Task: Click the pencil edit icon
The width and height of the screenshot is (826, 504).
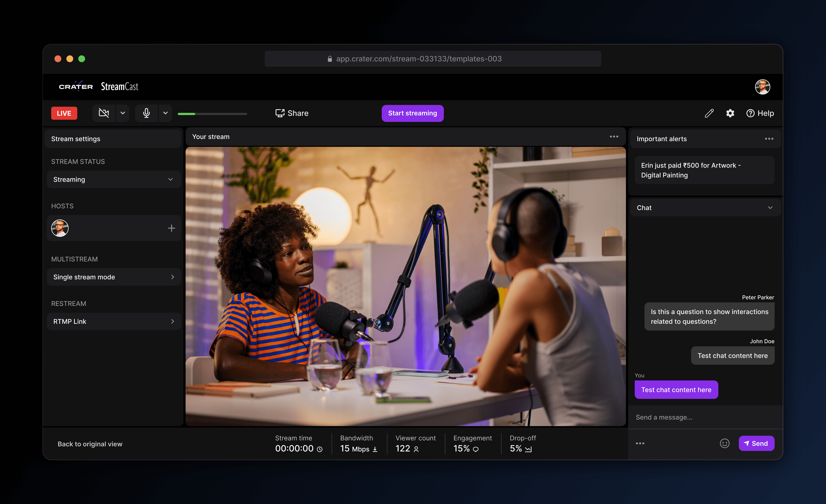Action: (x=709, y=113)
